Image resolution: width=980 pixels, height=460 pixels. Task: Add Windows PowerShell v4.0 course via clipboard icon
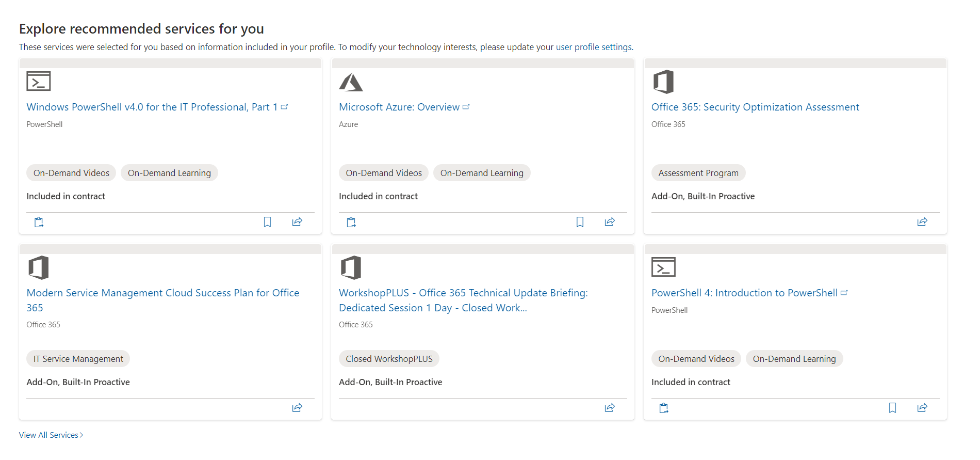pyautogui.click(x=39, y=222)
